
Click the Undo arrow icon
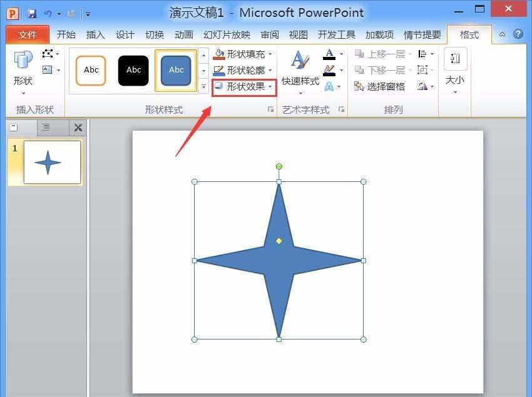click(x=48, y=13)
